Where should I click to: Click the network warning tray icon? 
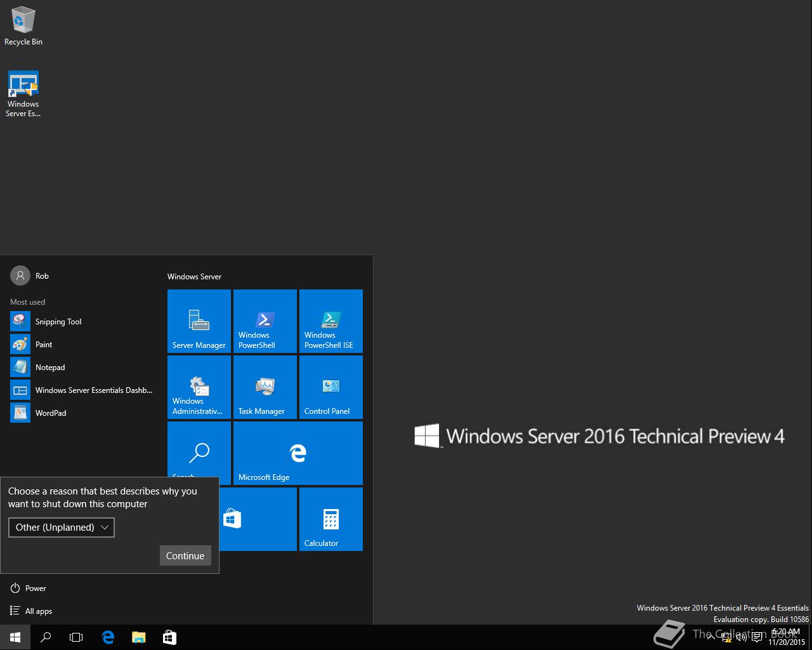(726, 637)
